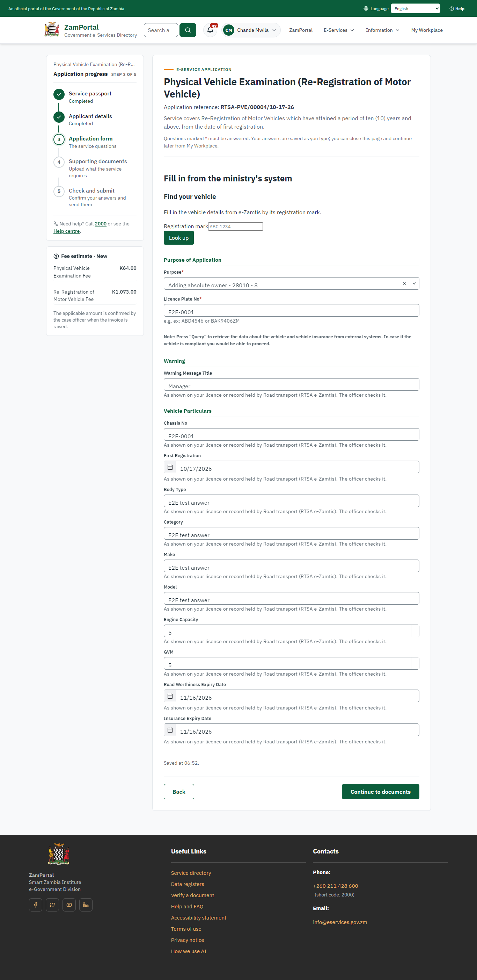Screen dimensions: 477x980
Task: Focus the Registration mark input field
Action: pyautogui.click(x=235, y=226)
